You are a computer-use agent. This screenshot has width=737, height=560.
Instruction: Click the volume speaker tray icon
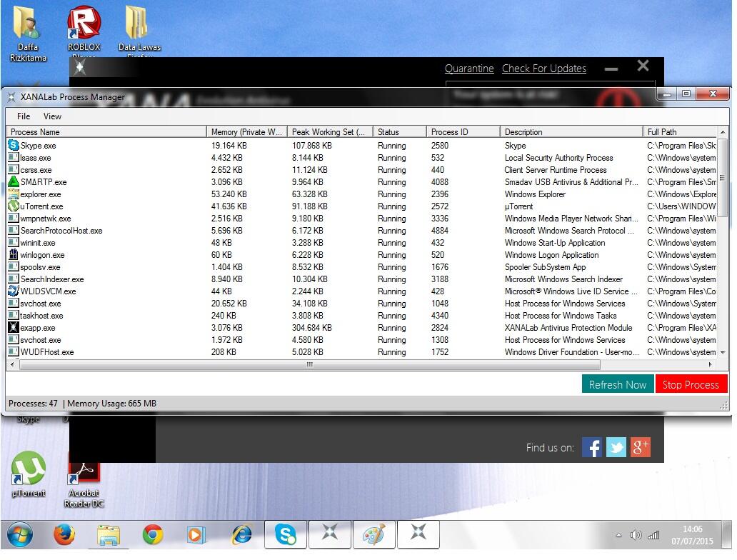tap(636, 535)
